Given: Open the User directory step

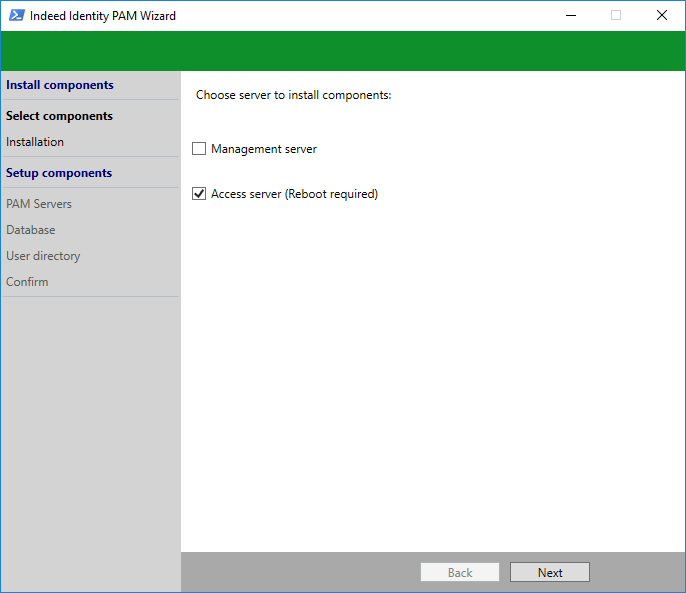Looking at the screenshot, I should coord(43,256).
